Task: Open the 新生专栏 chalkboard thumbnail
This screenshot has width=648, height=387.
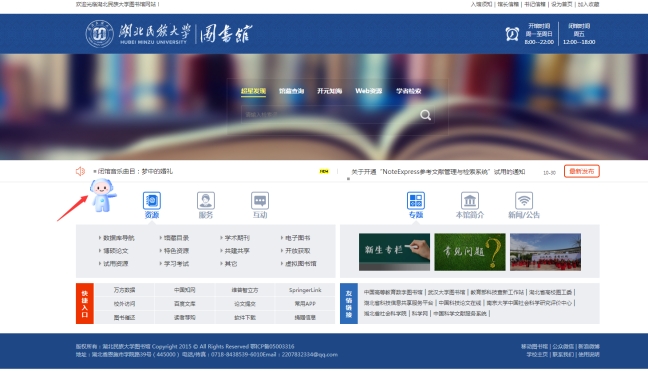Action: click(394, 252)
